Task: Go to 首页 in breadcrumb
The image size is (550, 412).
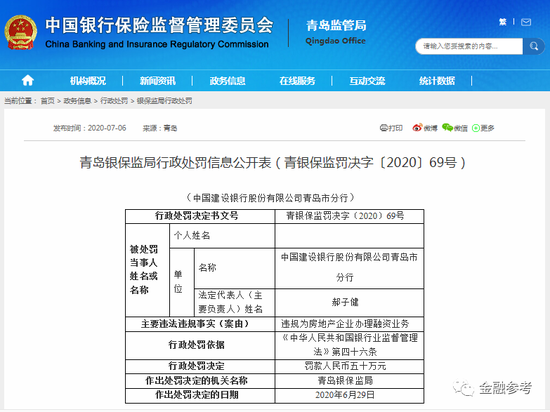Action: click(48, 101)
